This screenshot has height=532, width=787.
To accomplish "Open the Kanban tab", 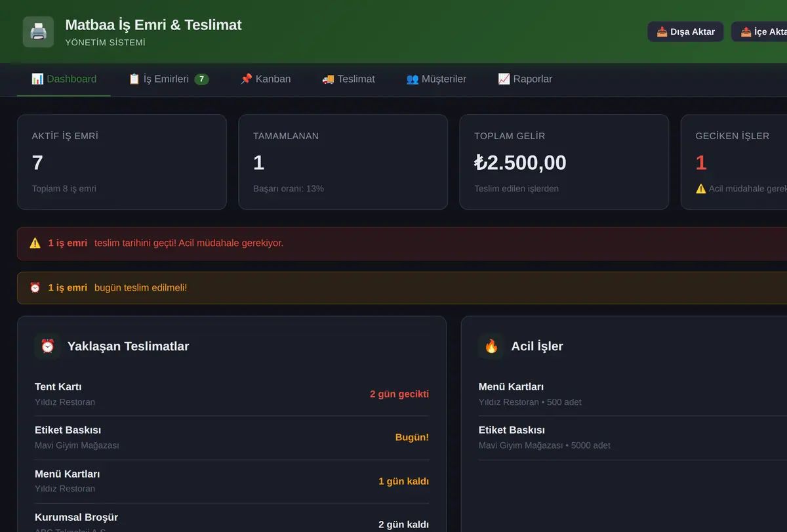I will pyautogui.click(x=266, y=79).
